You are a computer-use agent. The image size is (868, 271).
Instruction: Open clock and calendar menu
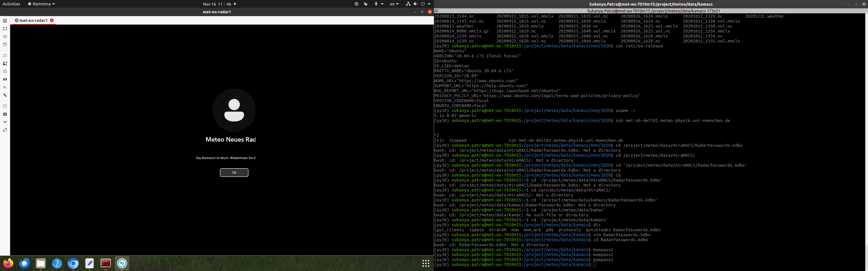pyautogui.click(x=217, y=4)
